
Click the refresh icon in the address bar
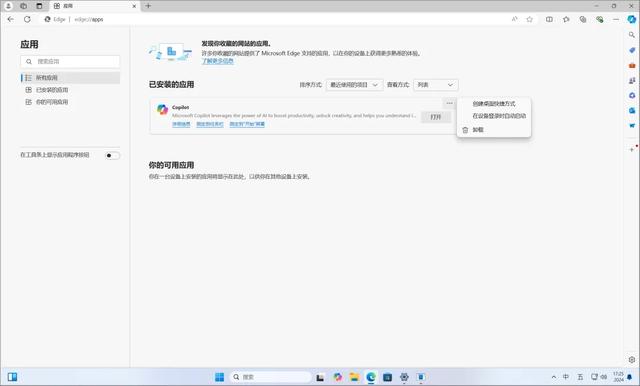pos(27,19)
